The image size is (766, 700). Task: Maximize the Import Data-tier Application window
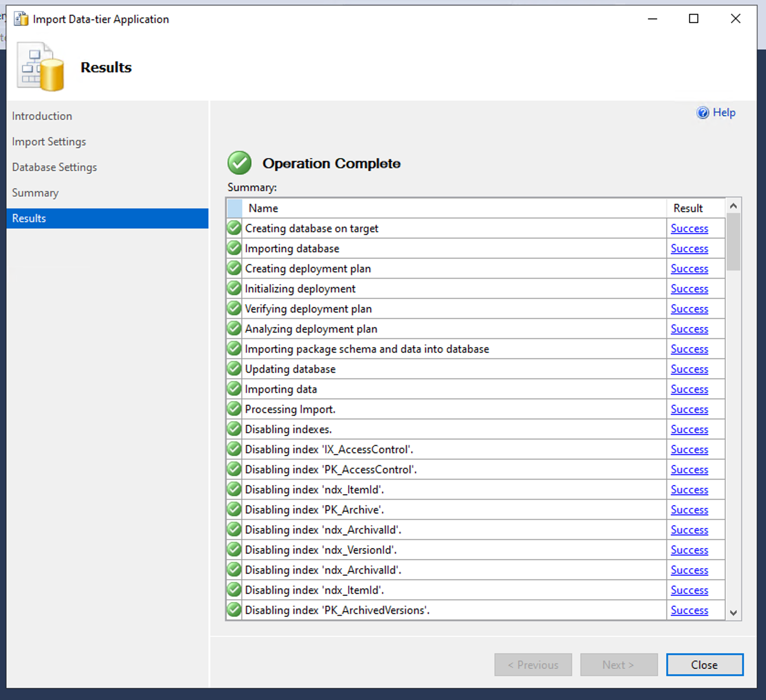(x=694, y=19)
